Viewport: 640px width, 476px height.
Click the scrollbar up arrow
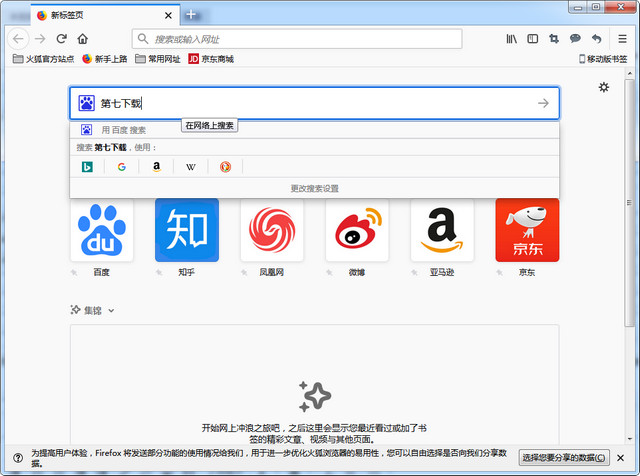point(630,73)
